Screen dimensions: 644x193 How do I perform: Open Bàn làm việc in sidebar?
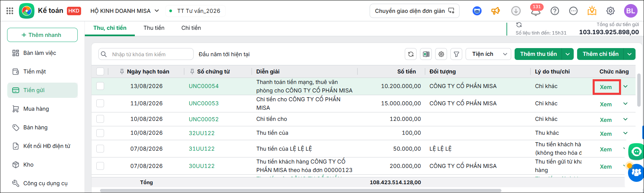point(43,53)
